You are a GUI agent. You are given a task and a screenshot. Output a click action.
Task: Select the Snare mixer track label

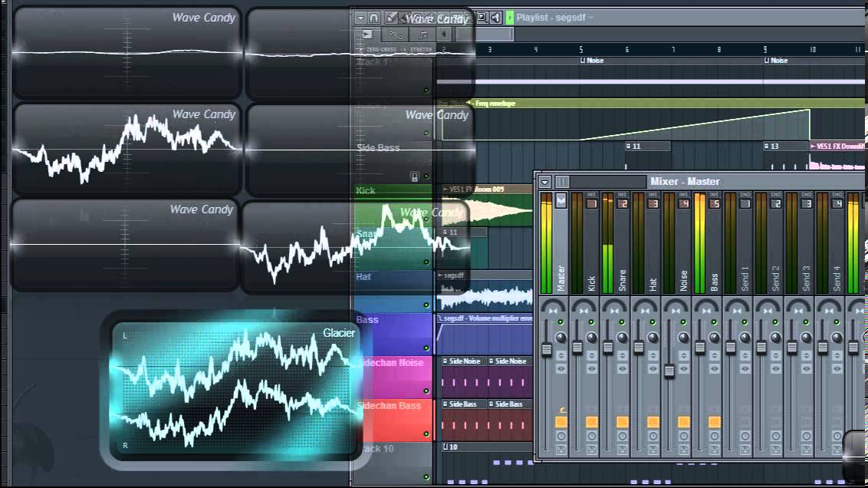click(622, 281)
